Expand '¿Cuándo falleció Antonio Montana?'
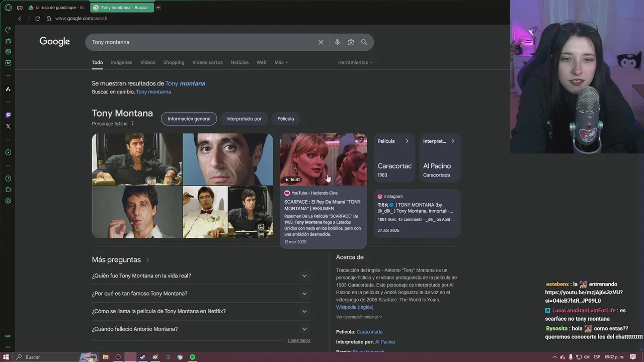 point(200,329)
